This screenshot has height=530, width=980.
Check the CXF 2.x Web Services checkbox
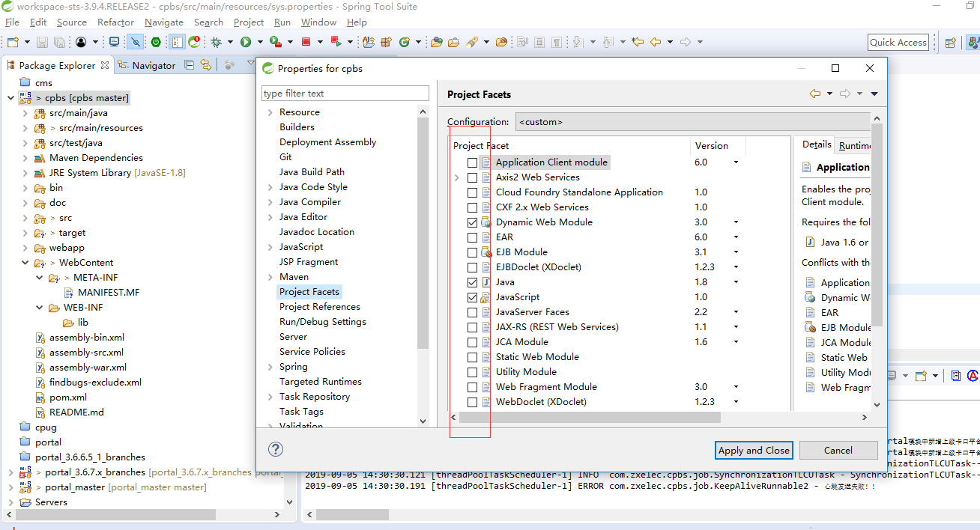[x=472, y=207]
